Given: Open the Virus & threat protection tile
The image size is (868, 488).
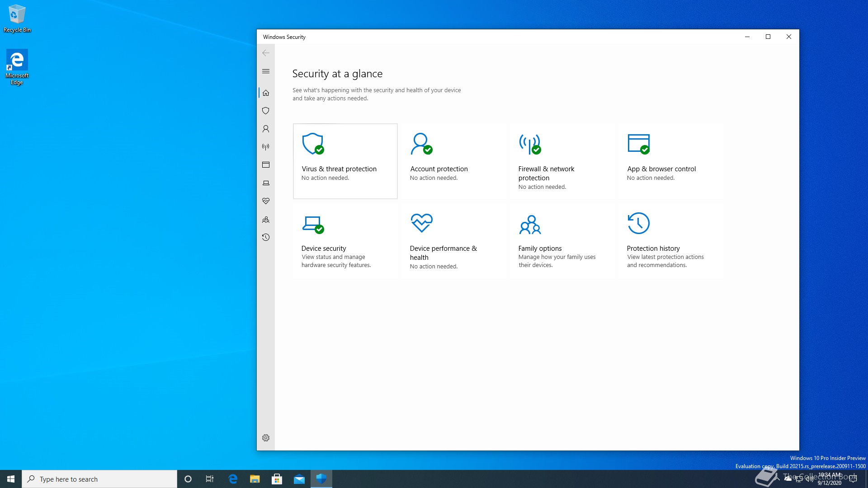Looking at the screenshot, I should tap(345, 161).
